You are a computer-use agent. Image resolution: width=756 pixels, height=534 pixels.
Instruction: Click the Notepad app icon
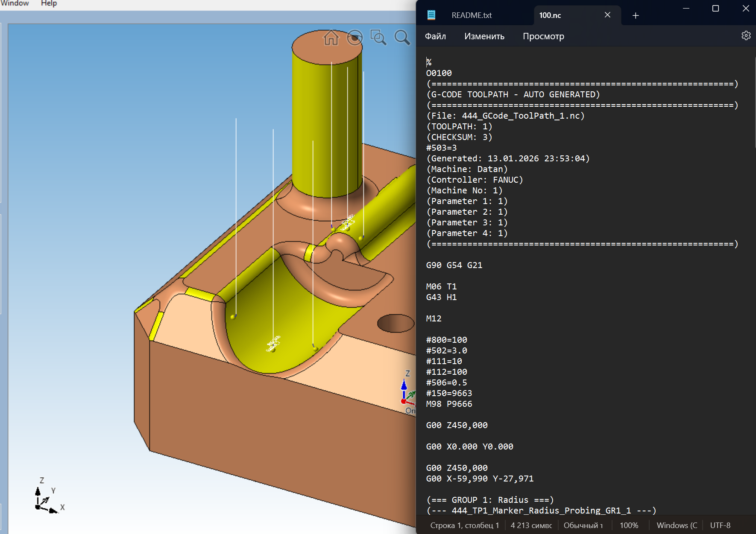tap(431, 15)
